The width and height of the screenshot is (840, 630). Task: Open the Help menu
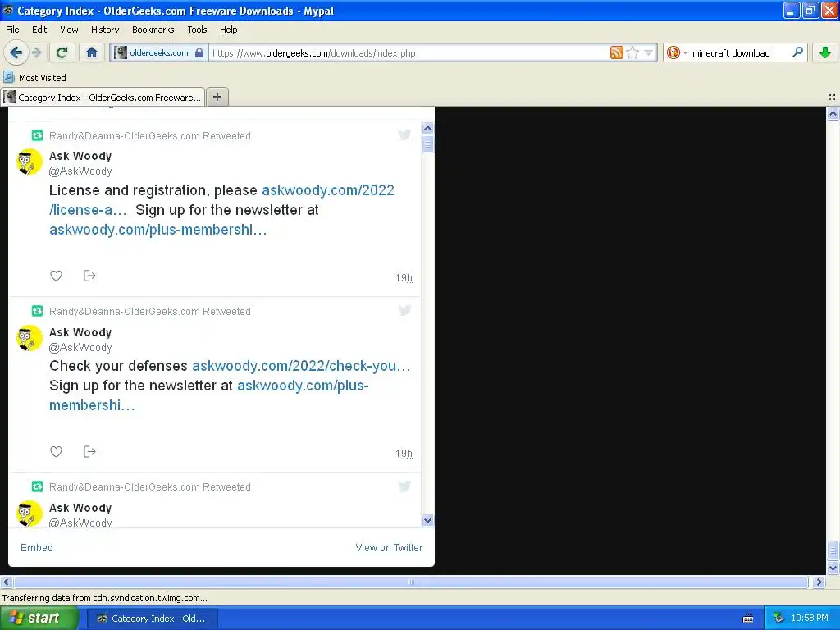(x=229, y=30)
